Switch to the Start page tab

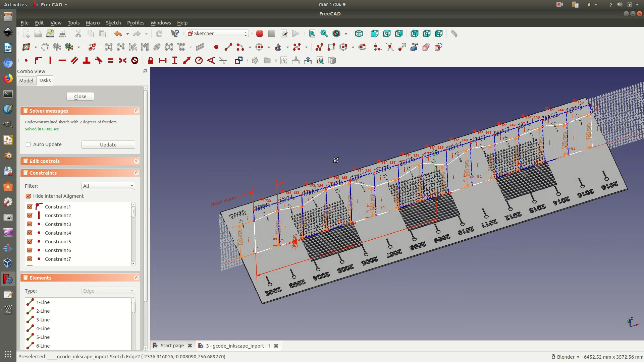click(172, 346)
